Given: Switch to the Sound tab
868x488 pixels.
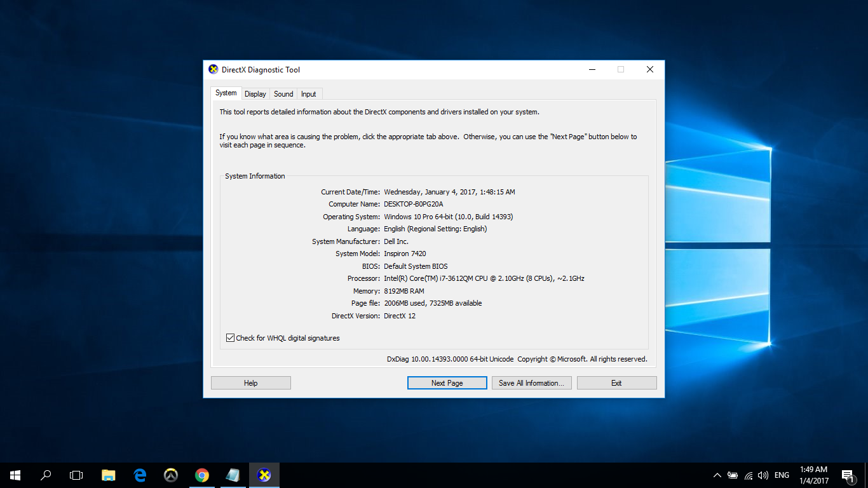Looking at the screenshot, I should tap(283, 94).
